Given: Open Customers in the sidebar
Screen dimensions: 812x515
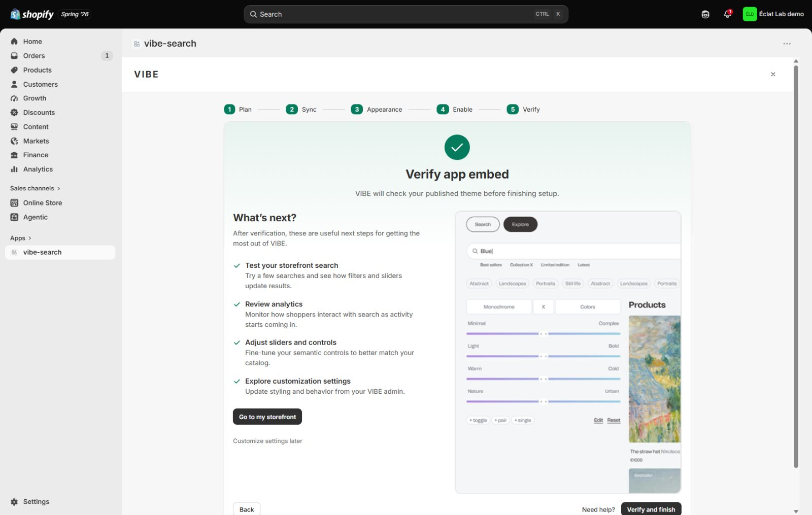Looking at the screenshot, I should tap(60, 84).
